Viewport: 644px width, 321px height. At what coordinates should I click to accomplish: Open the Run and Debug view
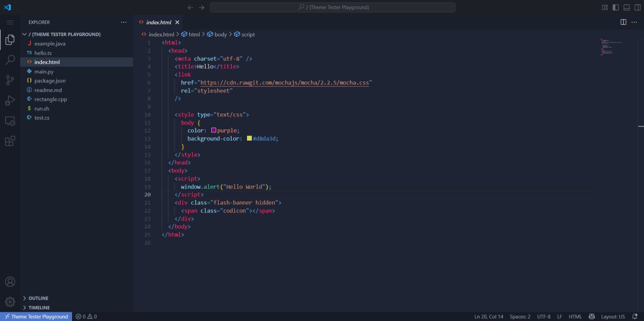point(10,101)
